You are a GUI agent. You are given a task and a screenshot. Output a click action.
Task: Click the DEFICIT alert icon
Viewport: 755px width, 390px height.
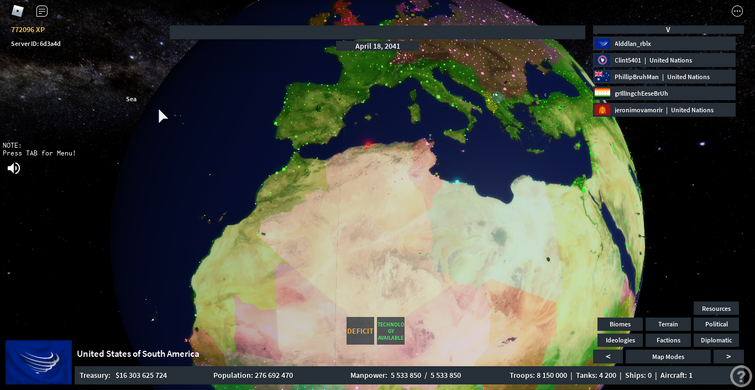click(360, 331)
